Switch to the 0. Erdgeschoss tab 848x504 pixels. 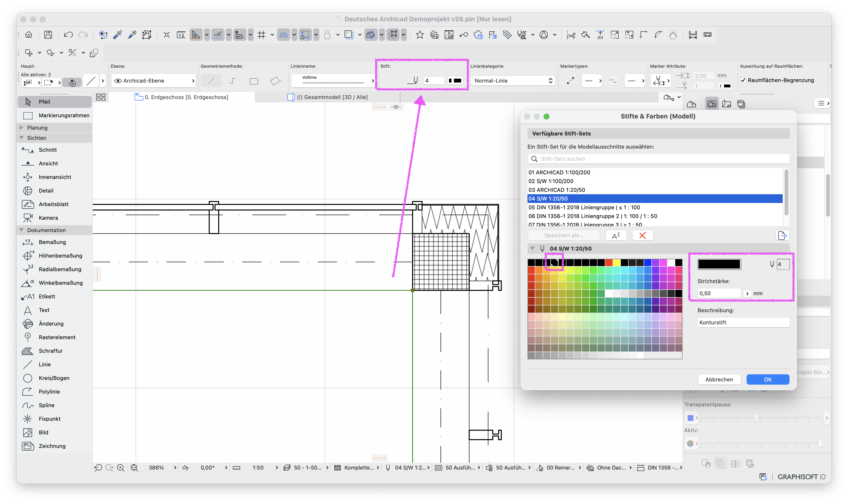[x=182, y=97]
